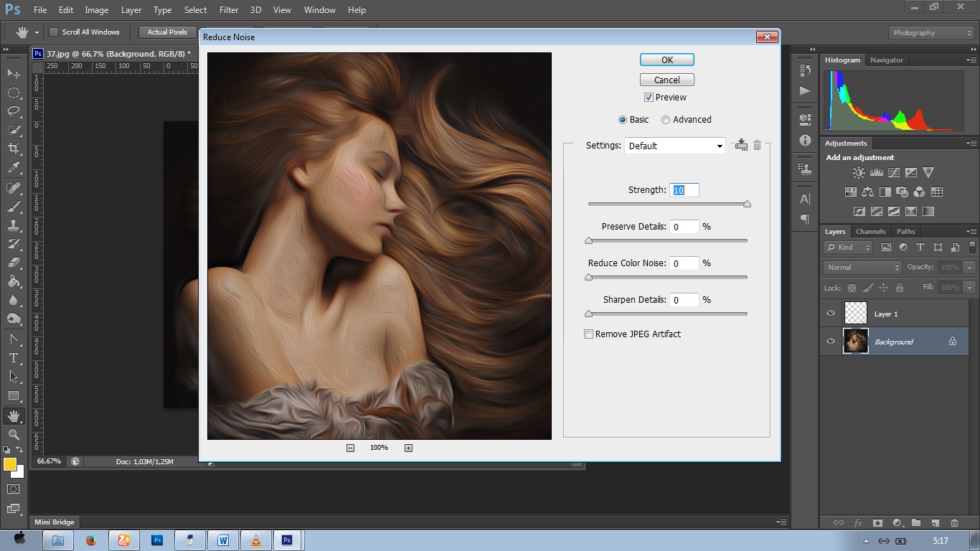Select the Horizontal Type tool

click(x=14, y=358)
